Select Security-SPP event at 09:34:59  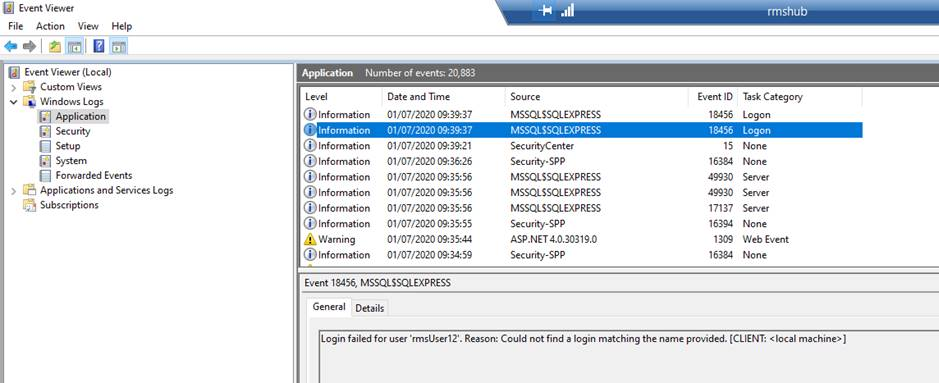pyautogui.click(x=581, y=255)
